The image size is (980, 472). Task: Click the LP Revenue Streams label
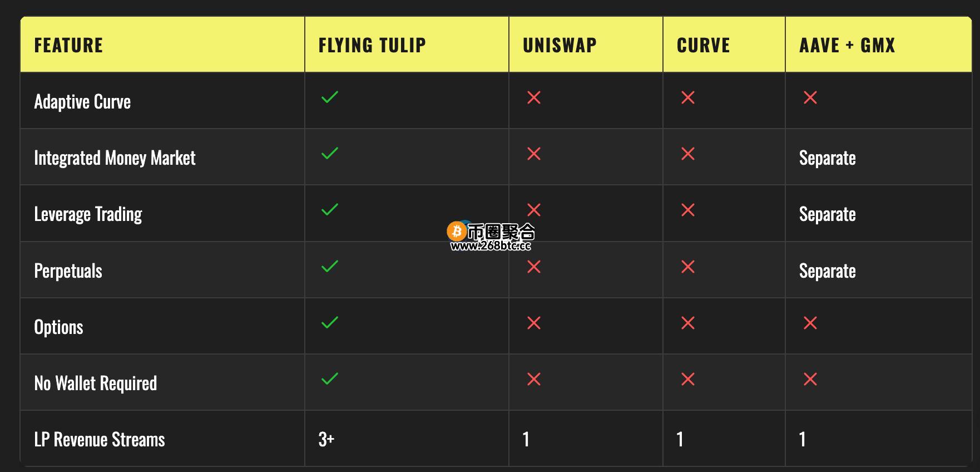pos(100,440)
